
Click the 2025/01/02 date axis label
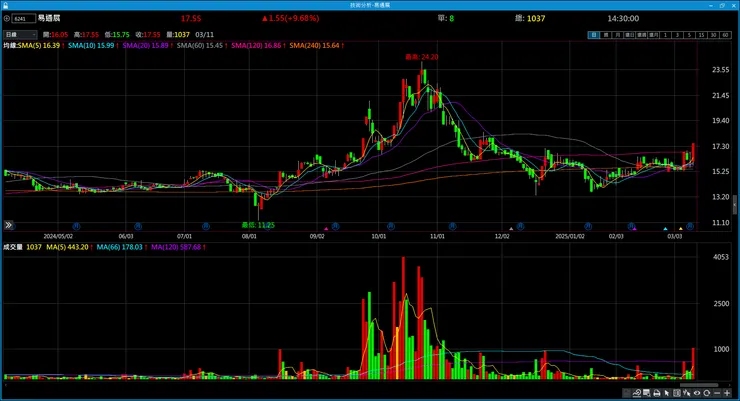570,236
